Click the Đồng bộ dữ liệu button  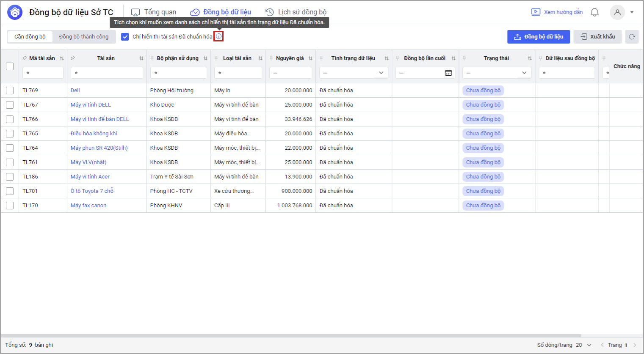point(538,37)
